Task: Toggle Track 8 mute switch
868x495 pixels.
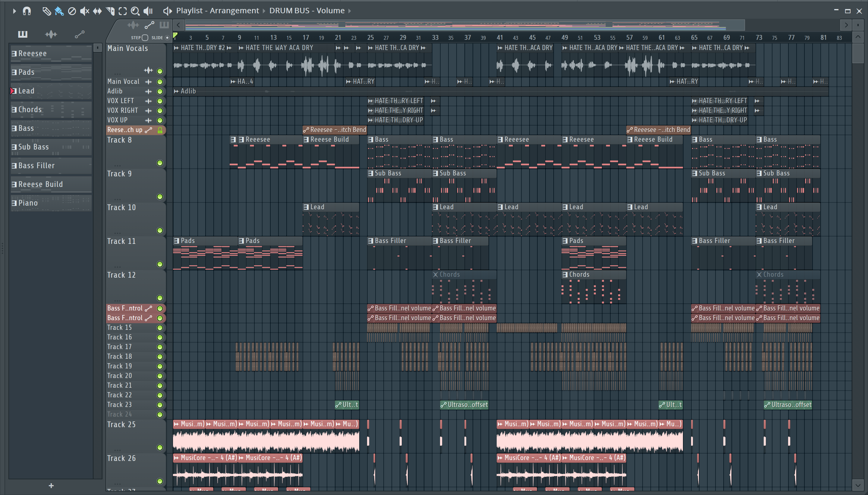Action: (x=160, y=163)
